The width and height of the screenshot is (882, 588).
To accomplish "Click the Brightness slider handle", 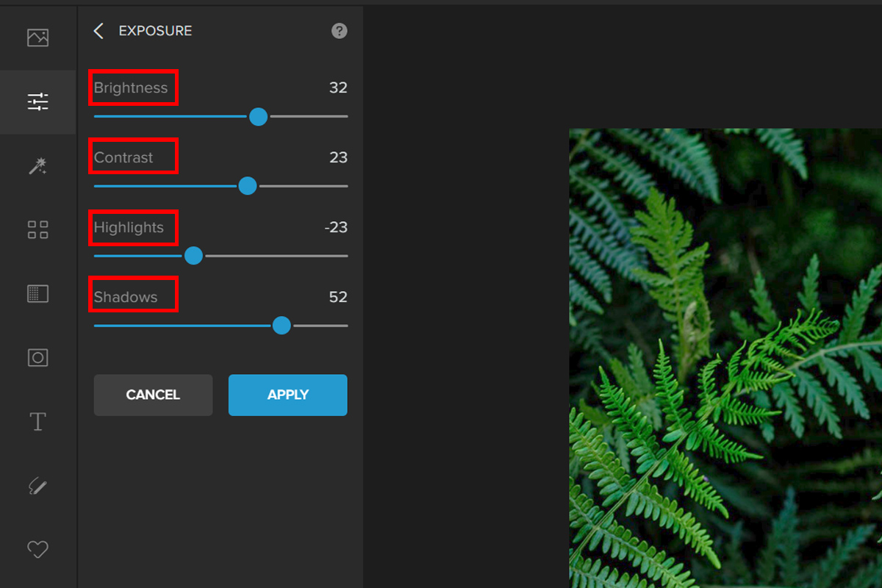I will point(258,116).
